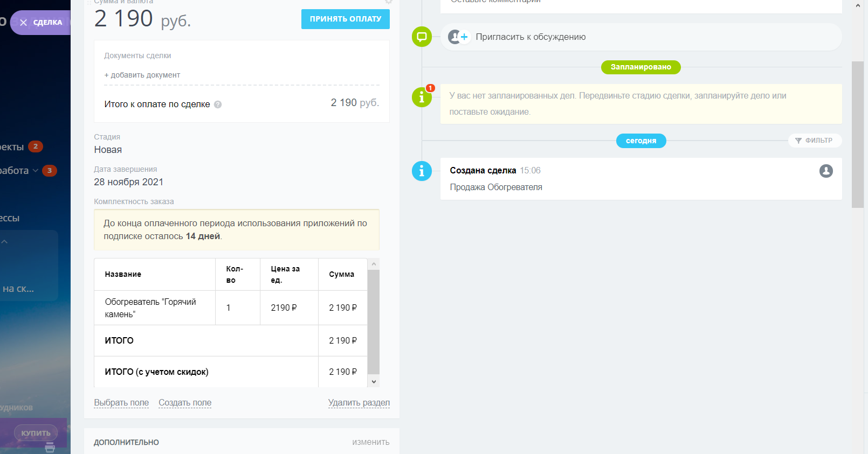Close the СДЕЛКА panel with the X
This screenshot has height=454, width=868.
click(x=23, y=23)
